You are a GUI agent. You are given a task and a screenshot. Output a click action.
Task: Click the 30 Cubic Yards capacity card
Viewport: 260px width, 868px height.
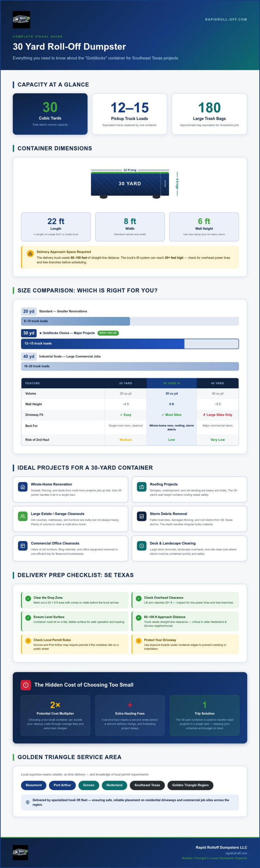(50, 114)
